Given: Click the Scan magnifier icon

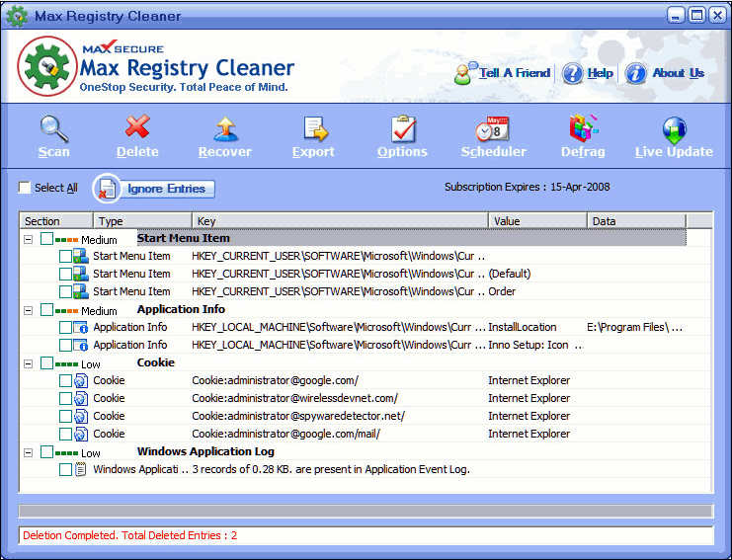Looking at the screenshot, I should tap(54, 128).
